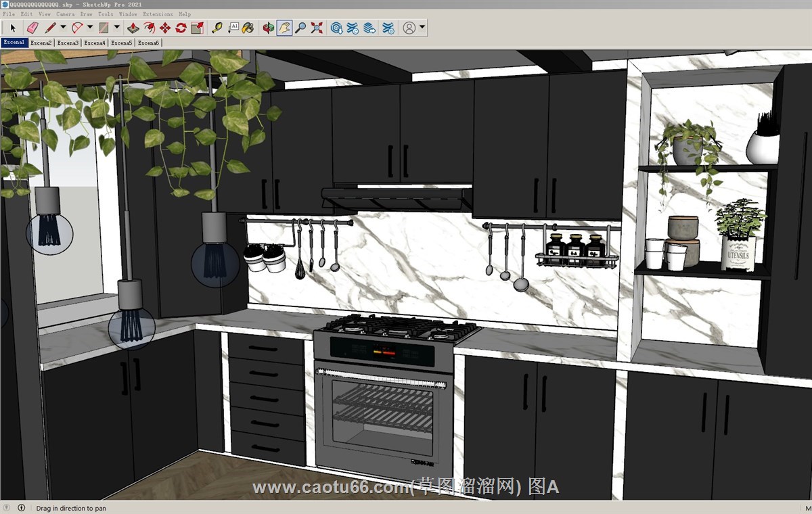Switch to the Escena3 scene tab
812x514 pixels.
68,43
